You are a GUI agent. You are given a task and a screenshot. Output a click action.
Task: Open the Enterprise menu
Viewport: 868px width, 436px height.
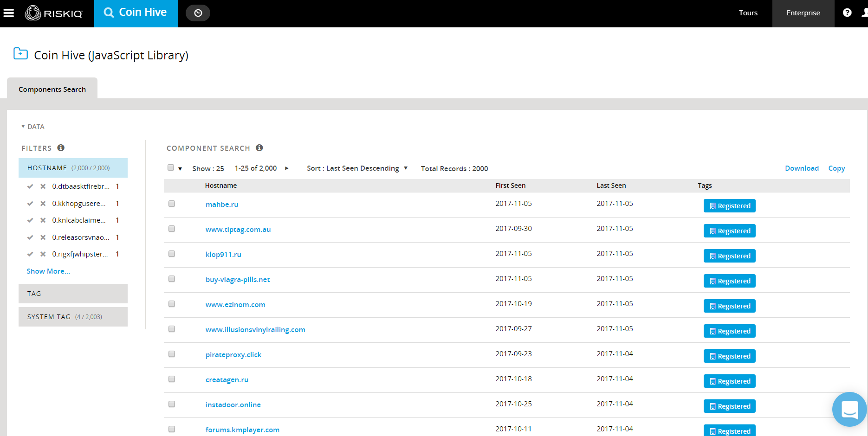click(x=803, y=13)
